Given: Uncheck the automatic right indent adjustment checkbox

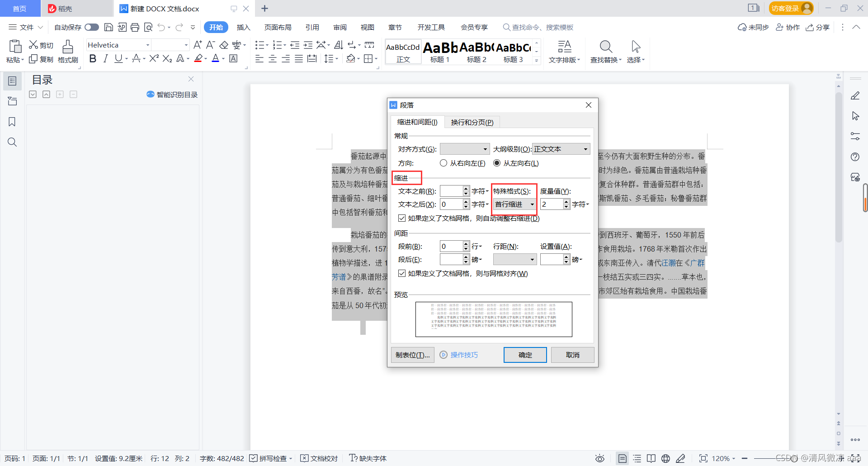Looking at the screenshot, I should 402,218.
